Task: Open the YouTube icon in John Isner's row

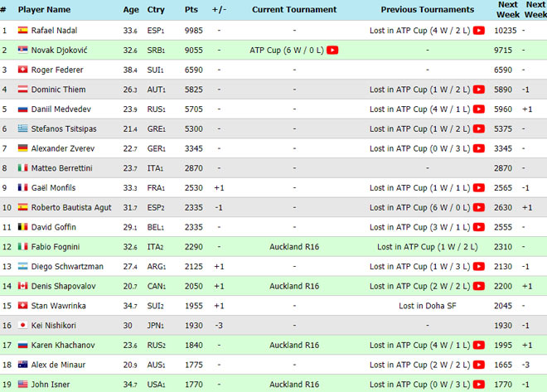Action: (x=478, y=384)
